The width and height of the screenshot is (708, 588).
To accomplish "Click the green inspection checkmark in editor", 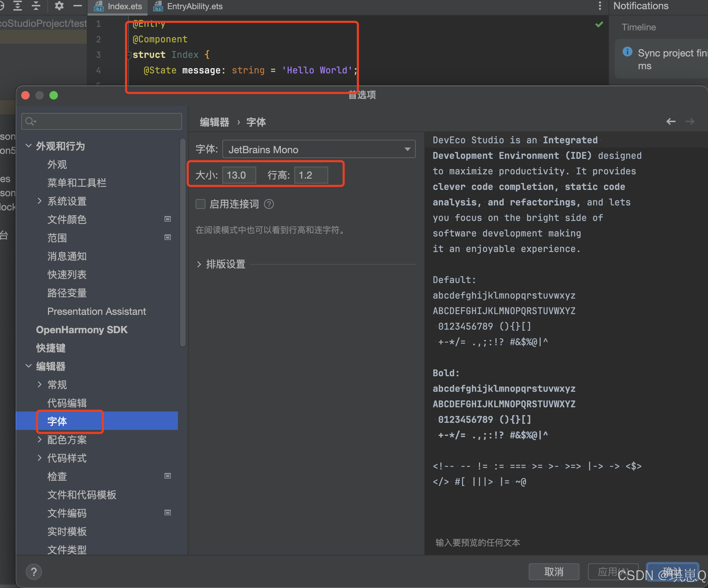I will (599, 24).
